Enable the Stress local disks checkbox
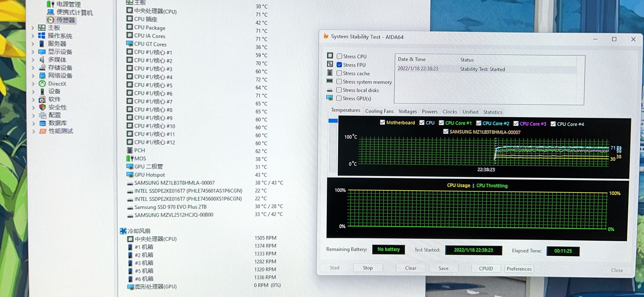This screenshot has height=297, width=644. point(339,90)
